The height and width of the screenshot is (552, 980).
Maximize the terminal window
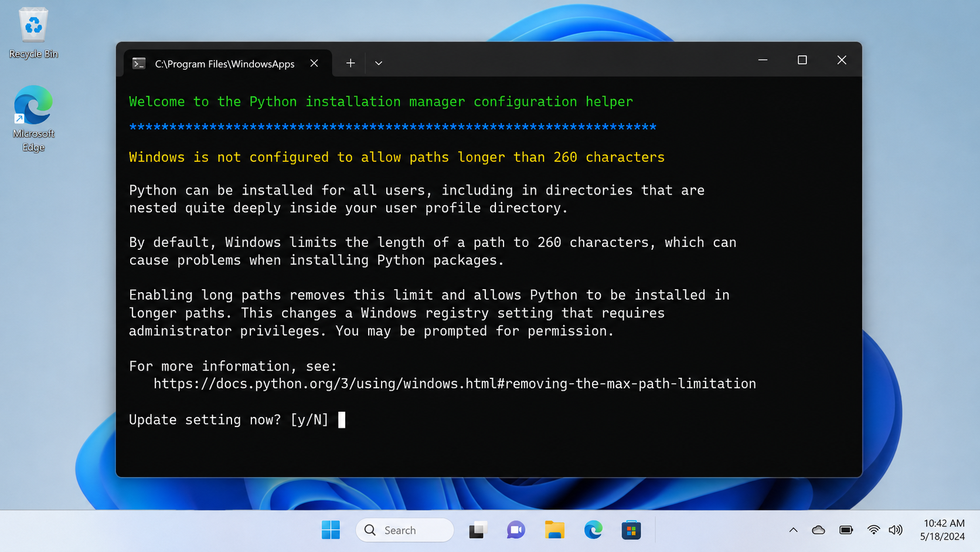coord(802,60)
